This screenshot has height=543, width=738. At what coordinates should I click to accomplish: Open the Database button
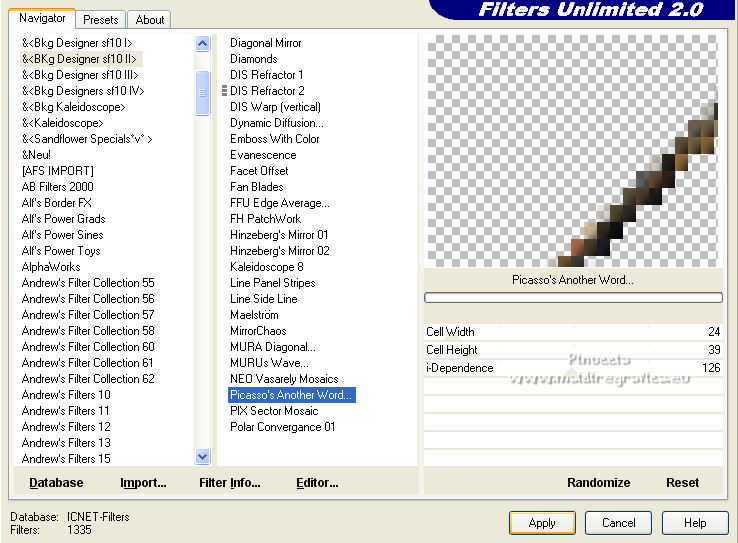56,483
